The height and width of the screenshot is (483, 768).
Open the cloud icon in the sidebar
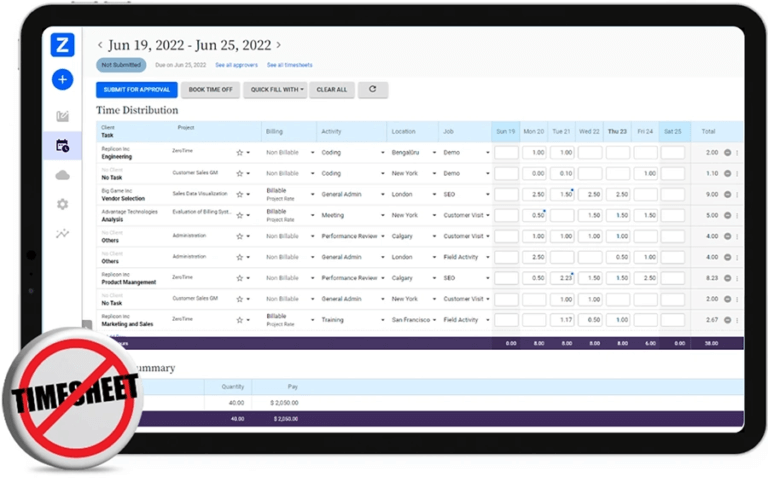click(x=62, y=175)
